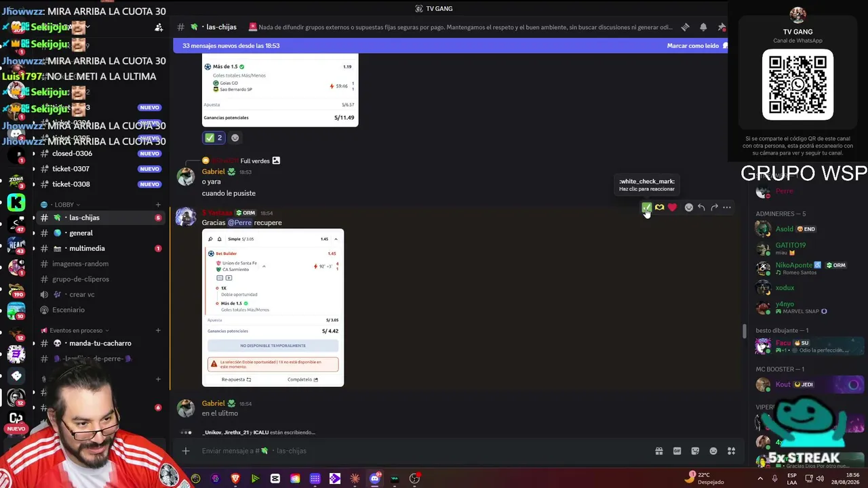Image resolution: width=868 pixels, height=488 pixels.
Task: Open the sticker picker in message bar
Action: click(x=695, y=451)
